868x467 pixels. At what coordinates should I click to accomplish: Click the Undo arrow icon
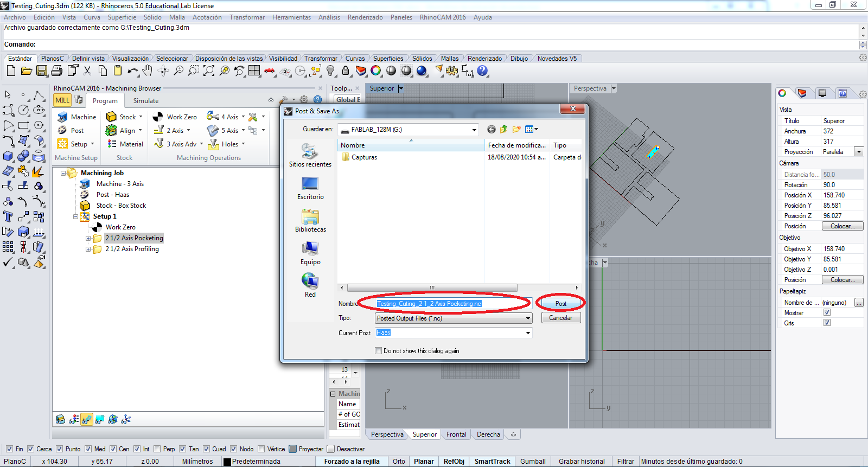(x=133, y=71)
